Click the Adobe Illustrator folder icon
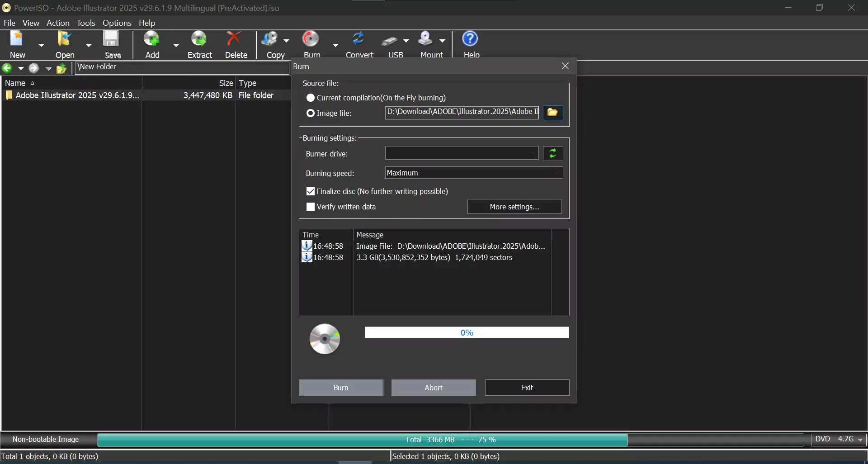Image resolution: width=868 pixels, height=464 pixels. coord(9,95)
